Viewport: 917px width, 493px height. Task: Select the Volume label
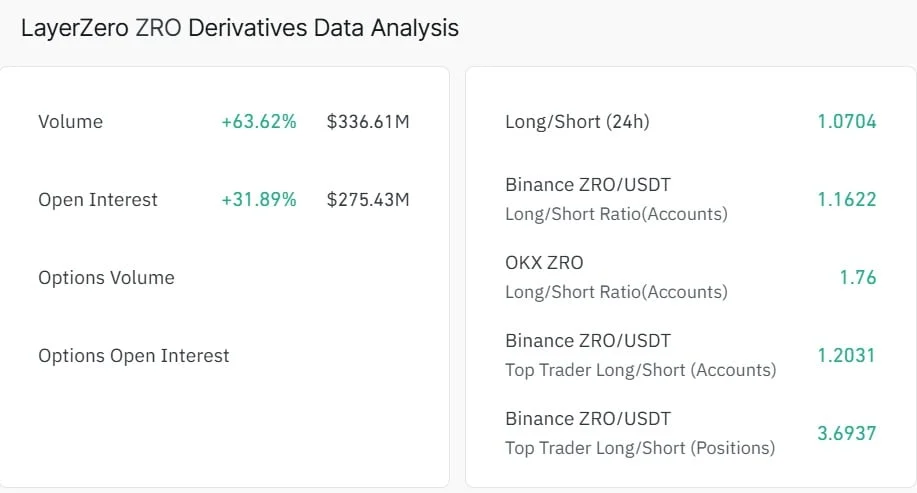[x=71, y=122]
